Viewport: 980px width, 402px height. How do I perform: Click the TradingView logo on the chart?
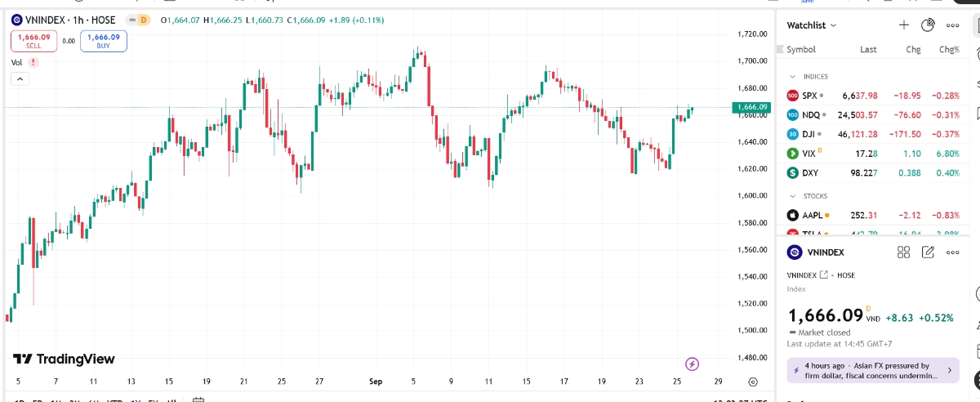click(64, 360)
